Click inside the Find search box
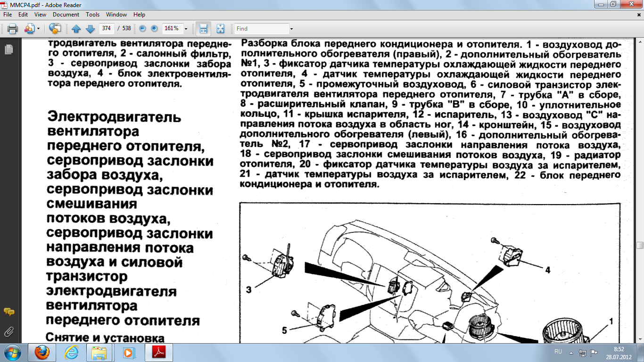This screenshot has width=644, height=362. tap(262, 29)
